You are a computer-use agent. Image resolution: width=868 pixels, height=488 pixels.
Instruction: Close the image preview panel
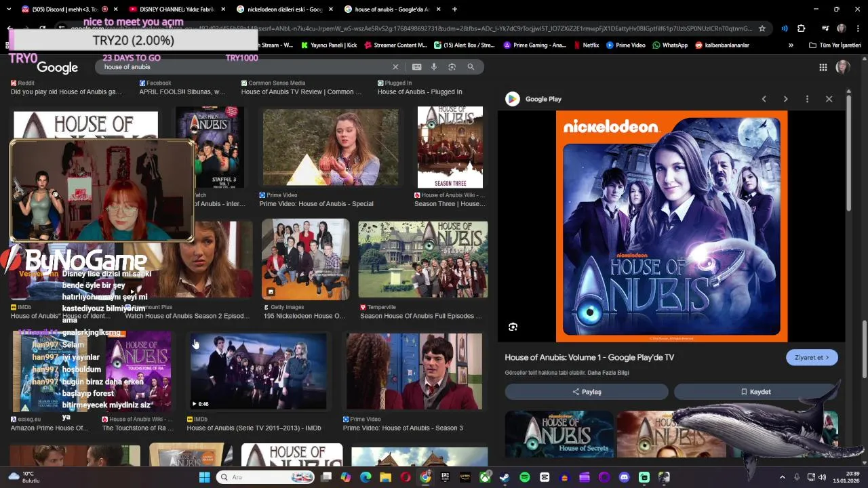coord(829,99)
